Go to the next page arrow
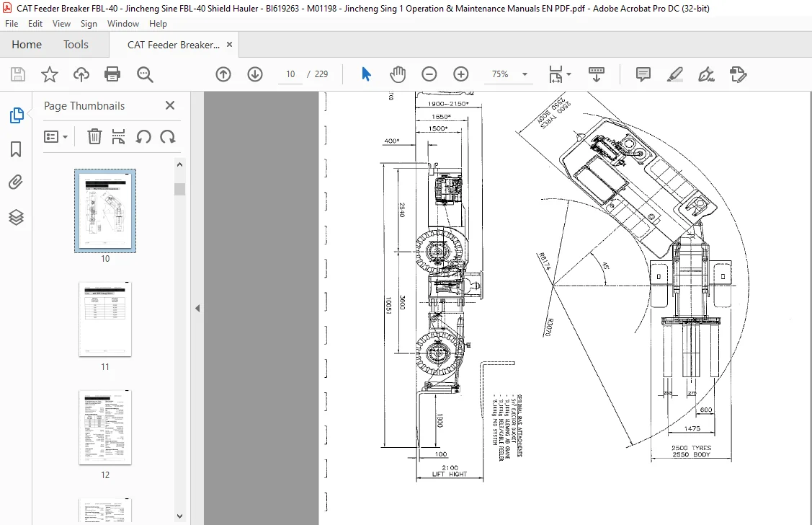The image size is (812, 525). (255, 74)
